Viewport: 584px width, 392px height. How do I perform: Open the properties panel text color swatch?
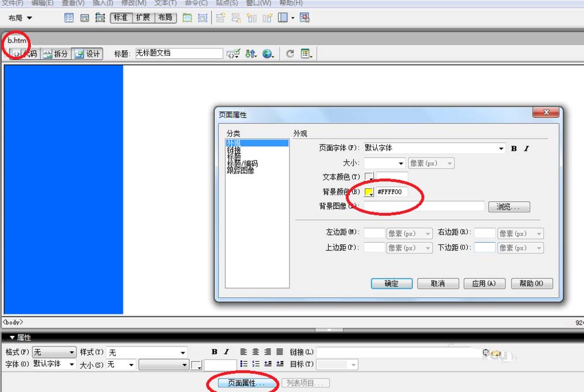point(196,365)
